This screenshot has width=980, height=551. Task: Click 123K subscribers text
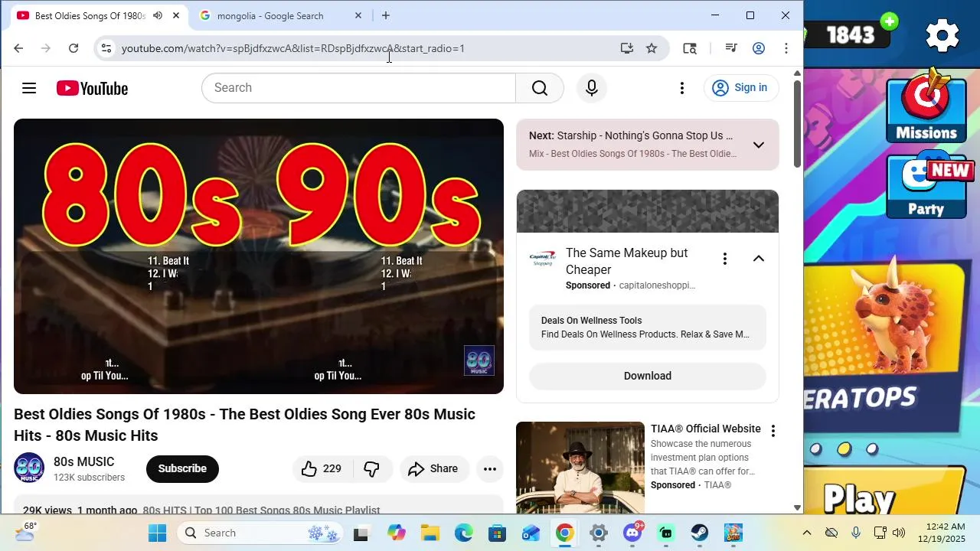(x=89, y=478)
